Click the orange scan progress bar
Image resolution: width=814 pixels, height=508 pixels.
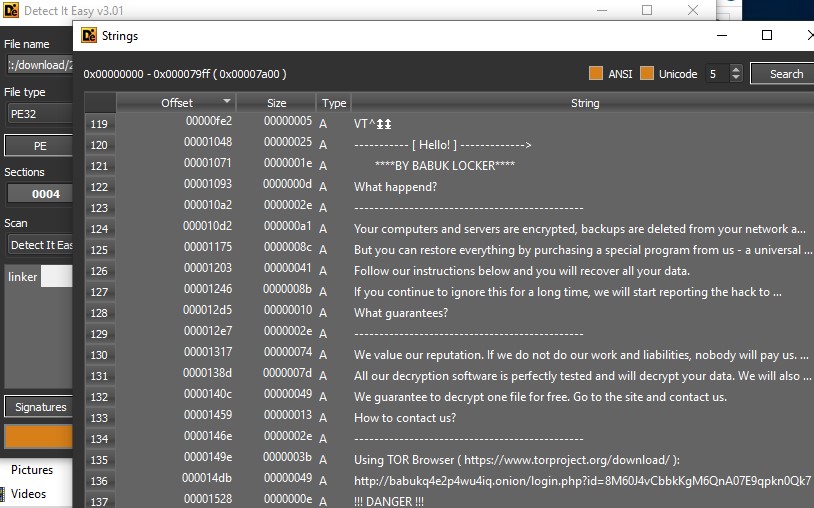coord(39,436)
